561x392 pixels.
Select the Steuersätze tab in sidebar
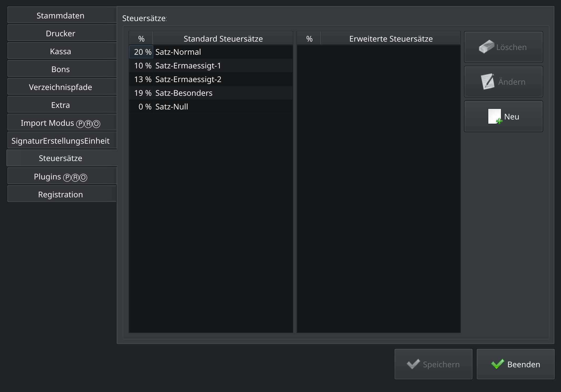tap(62, 158)
